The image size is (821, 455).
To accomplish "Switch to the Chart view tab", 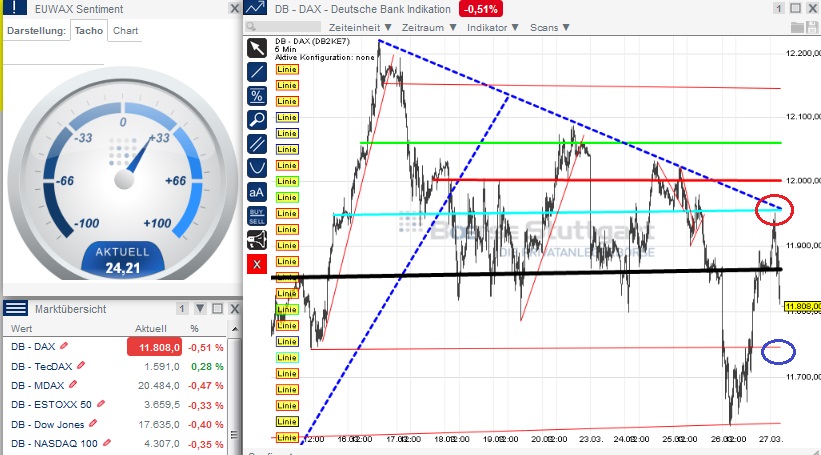I will [x=126, y=30].
